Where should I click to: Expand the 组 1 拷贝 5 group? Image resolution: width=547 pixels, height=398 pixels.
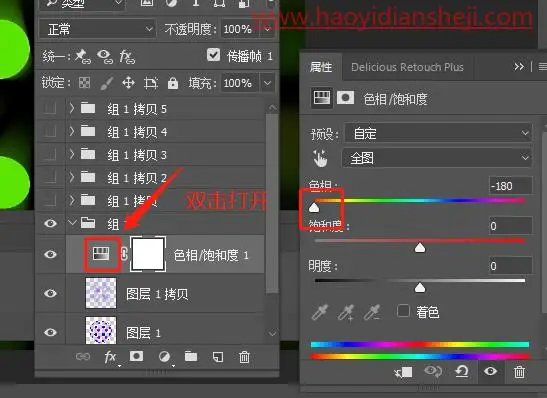tap(72, 108)
